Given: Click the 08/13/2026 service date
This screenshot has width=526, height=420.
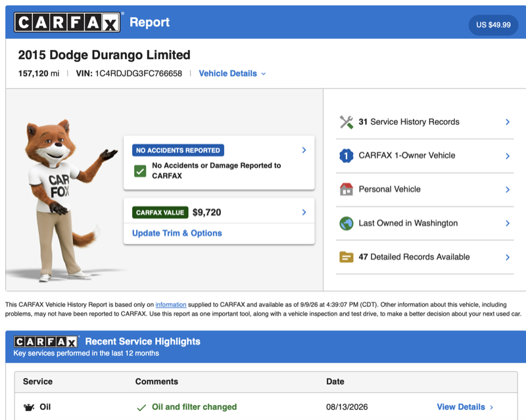Looking at the screenshot, I should click(347, 407).
